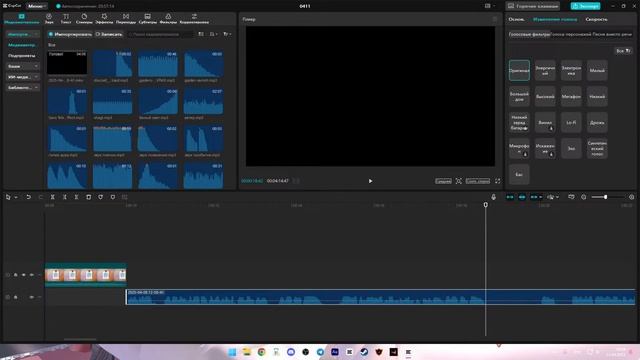Screen dimensions: 640x360
Task: Click the Горячие клавиши button
Action: (x=533, y=6)
